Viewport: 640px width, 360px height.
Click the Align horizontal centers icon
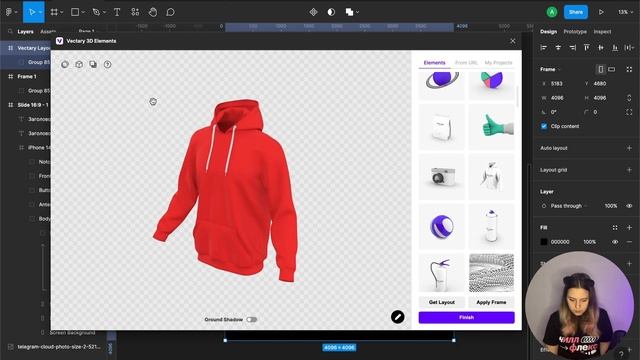pyautogui.click(x=558, y=48)
